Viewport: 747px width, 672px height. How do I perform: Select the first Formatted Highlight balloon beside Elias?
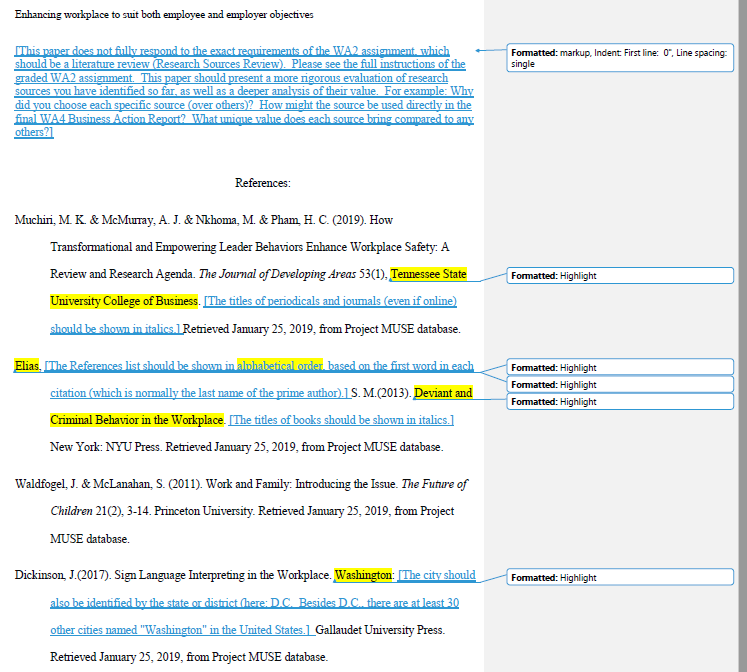[620, 367]
